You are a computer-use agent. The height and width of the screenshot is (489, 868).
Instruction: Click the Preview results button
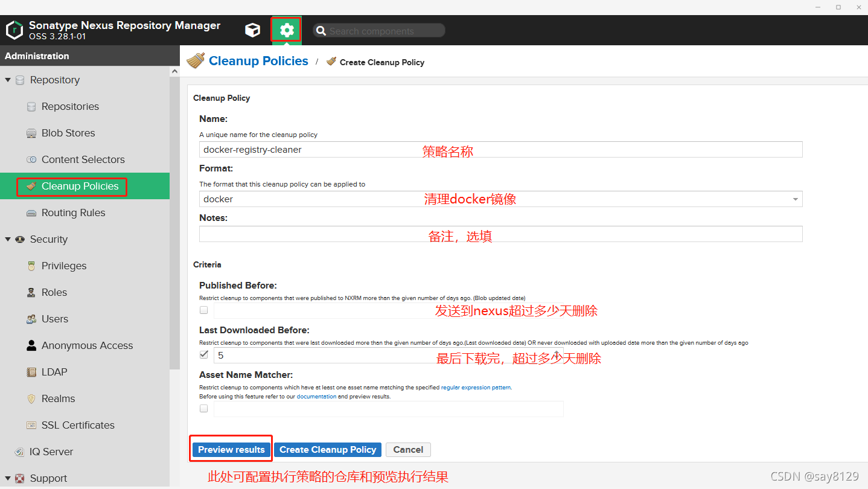pyautogui.click(x=231, y=449)
